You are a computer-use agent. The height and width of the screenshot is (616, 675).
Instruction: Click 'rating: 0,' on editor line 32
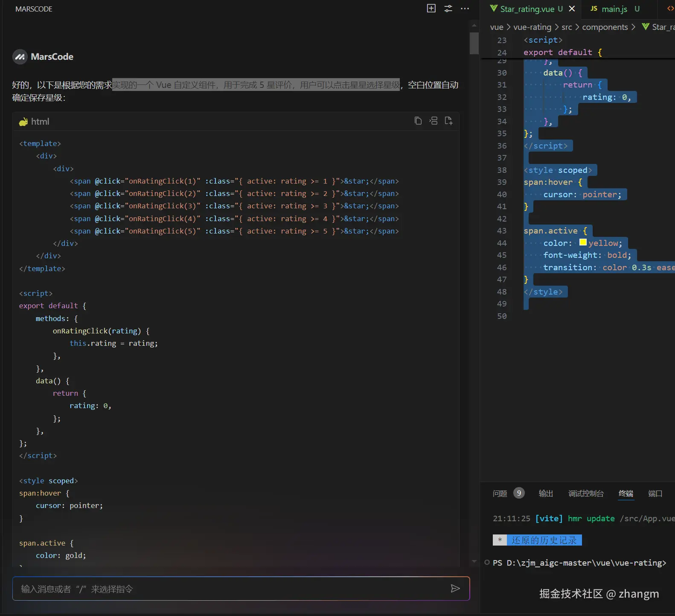606,97
